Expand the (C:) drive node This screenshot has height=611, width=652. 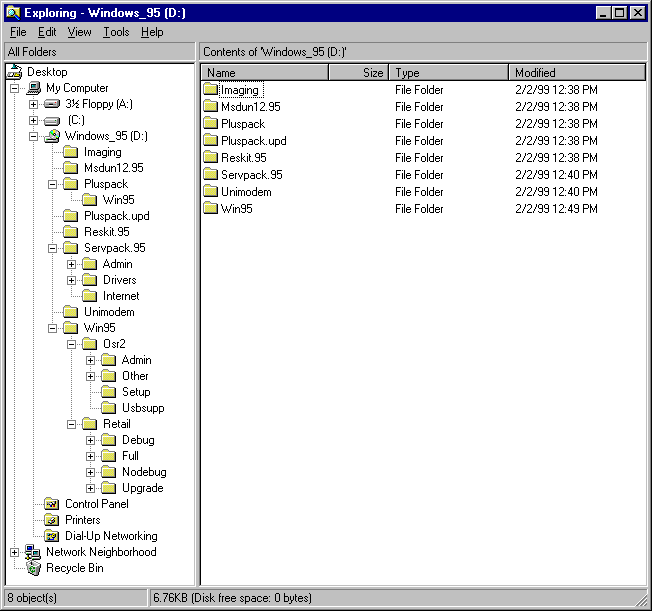click(x=33, y=121)
